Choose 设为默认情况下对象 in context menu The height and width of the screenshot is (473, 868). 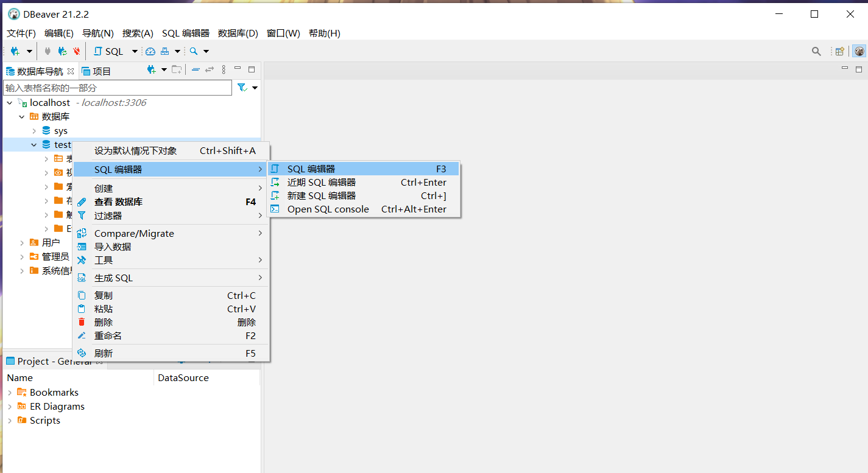(171, 151)
